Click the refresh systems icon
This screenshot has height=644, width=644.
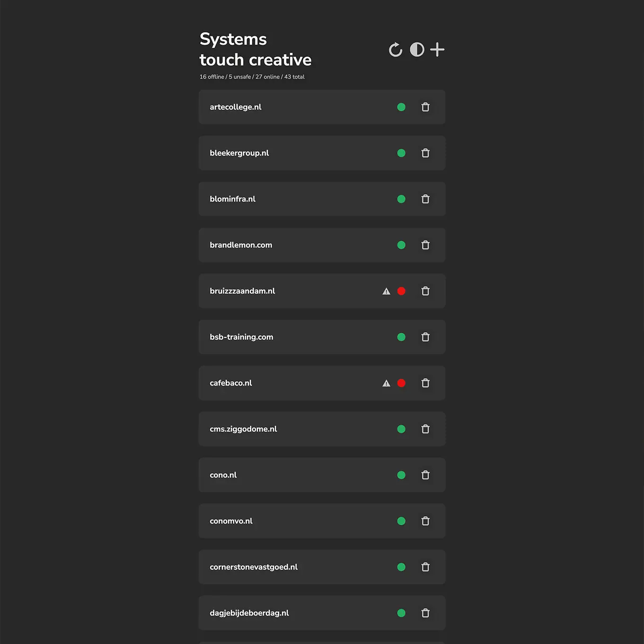pyautogui.click(x=396, y=50)
